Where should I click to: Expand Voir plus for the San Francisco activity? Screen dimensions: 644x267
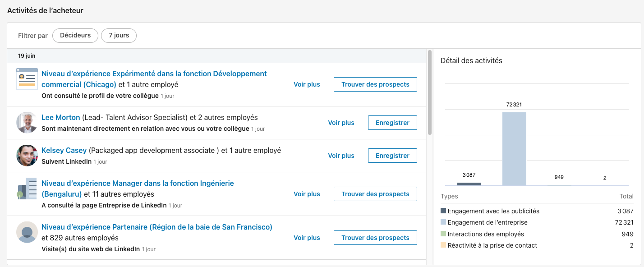tap(307, 238)
